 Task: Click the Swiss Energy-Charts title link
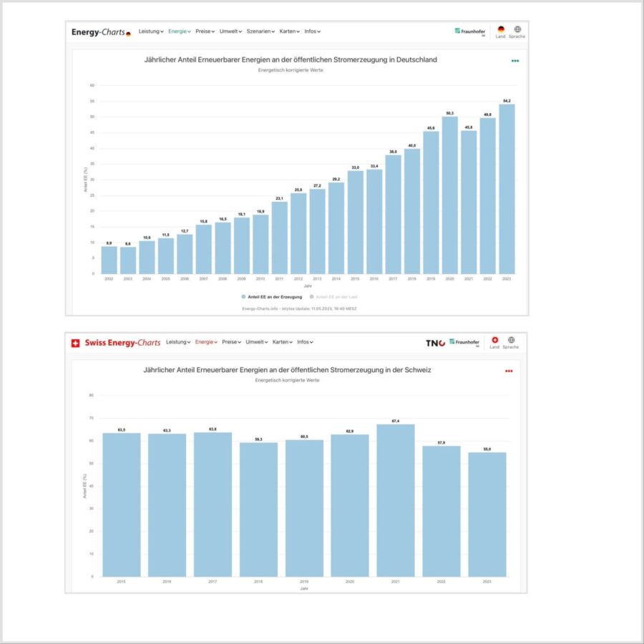pyautogui.click(x=122, y=343)
